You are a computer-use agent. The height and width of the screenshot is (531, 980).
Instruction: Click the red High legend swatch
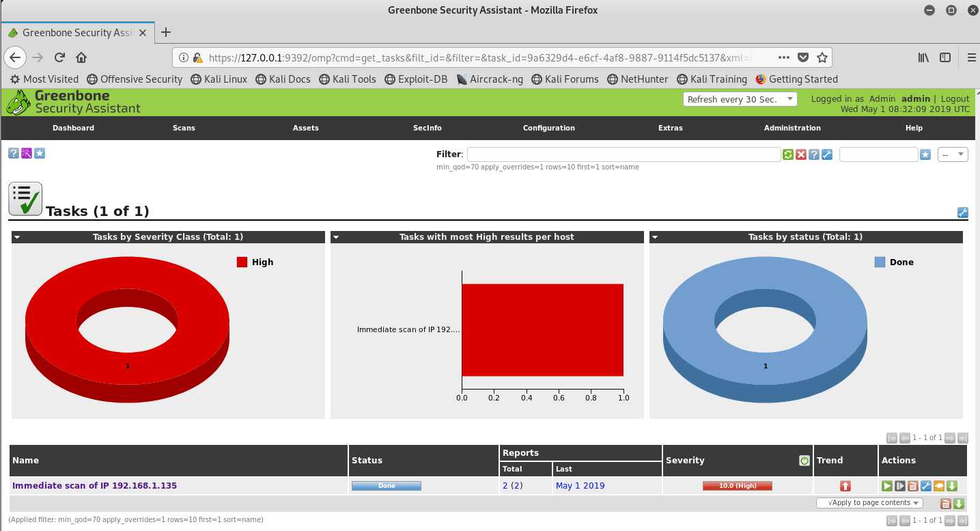(x=242, y=262)
